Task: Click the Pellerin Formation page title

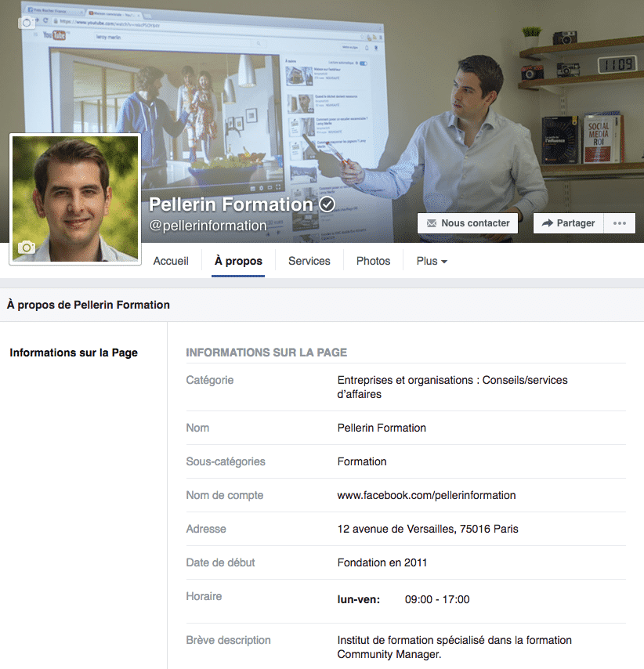Action: coord(231,204)
